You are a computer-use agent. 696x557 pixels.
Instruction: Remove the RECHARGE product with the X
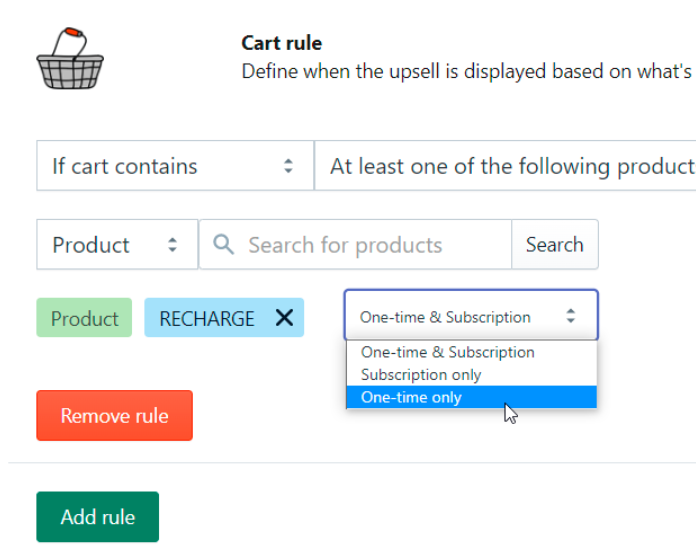pos(284,318)
